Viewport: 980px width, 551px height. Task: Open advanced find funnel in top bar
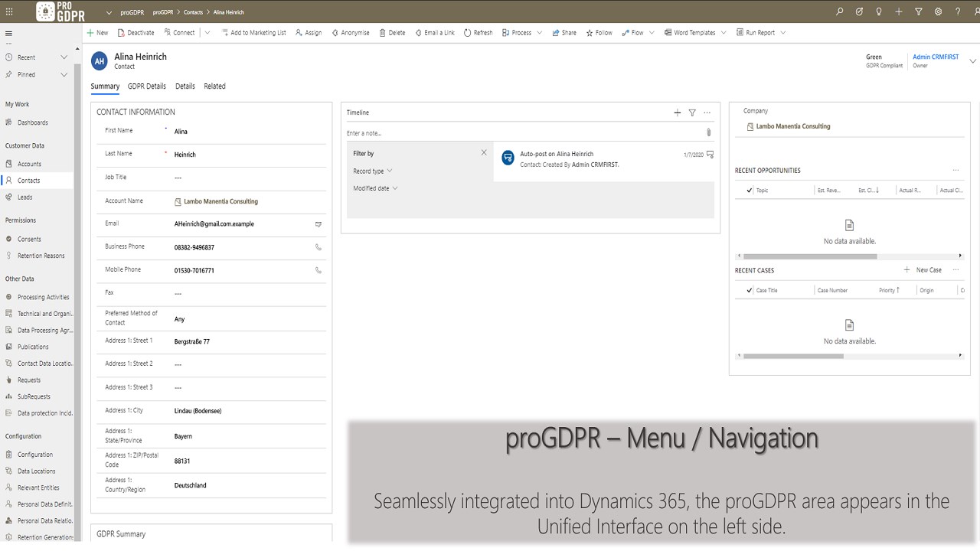click(x=919, y=11)
